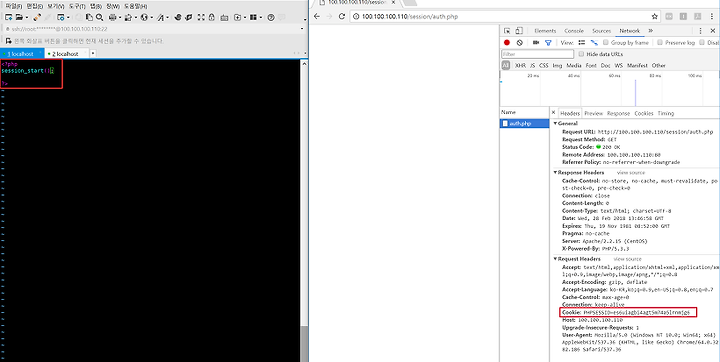Filter requests by Img type

(557, 66)
